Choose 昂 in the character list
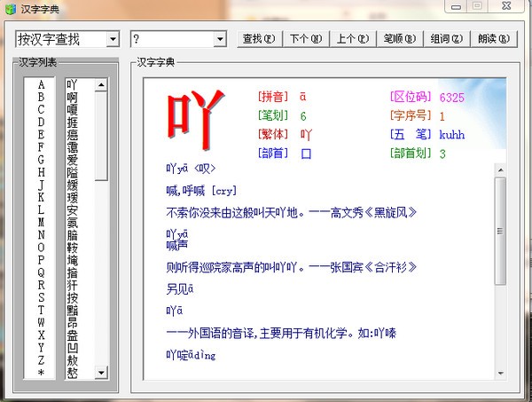The height and width of the screenshot is (402, 532). coord(72,323)
